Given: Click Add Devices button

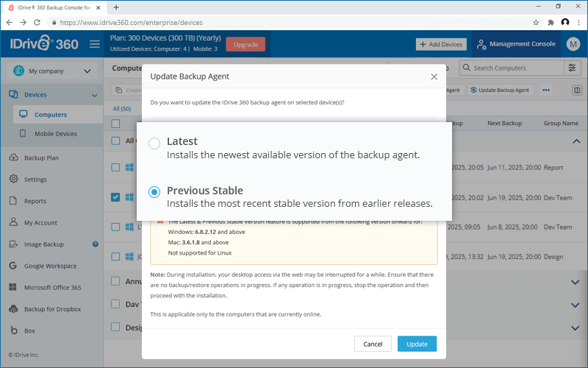Looking at the screenshot, I should coord(441,44).
